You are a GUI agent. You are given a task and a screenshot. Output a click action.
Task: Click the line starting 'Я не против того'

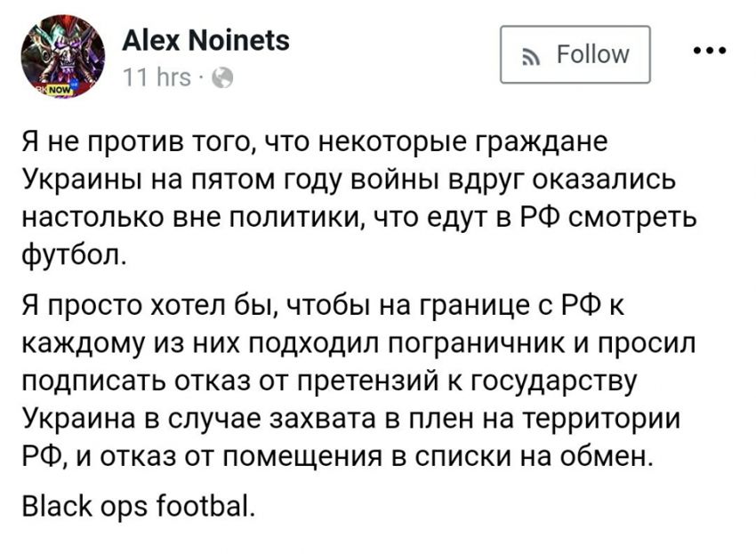(x=315, y=141)
